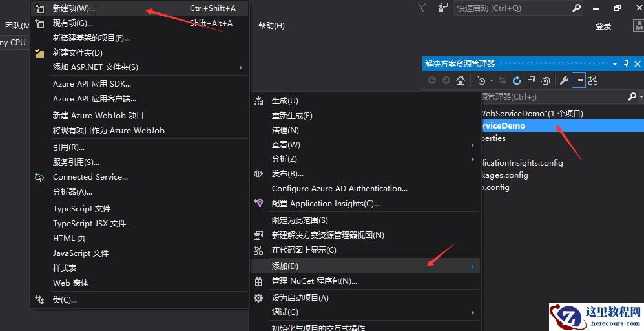
Task: Expand the 调试(G) submenu arrow
Action: [x=473, y=312]
